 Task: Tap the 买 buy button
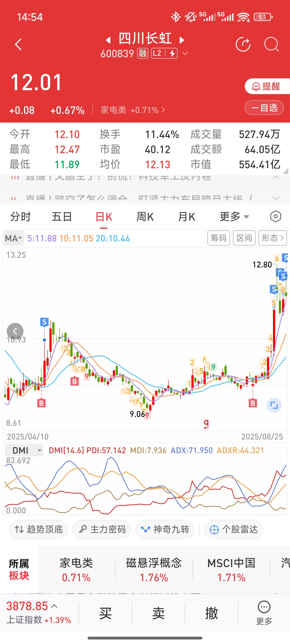105,613
